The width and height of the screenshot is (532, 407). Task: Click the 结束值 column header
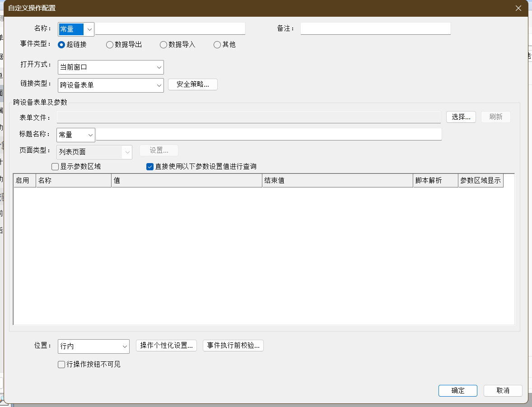click(337, 181)
